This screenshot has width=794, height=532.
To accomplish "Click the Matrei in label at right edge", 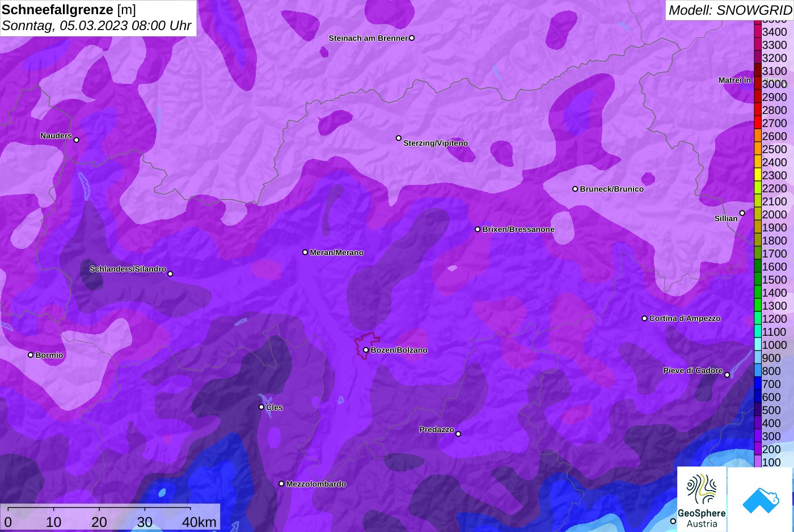I will 735,80.
